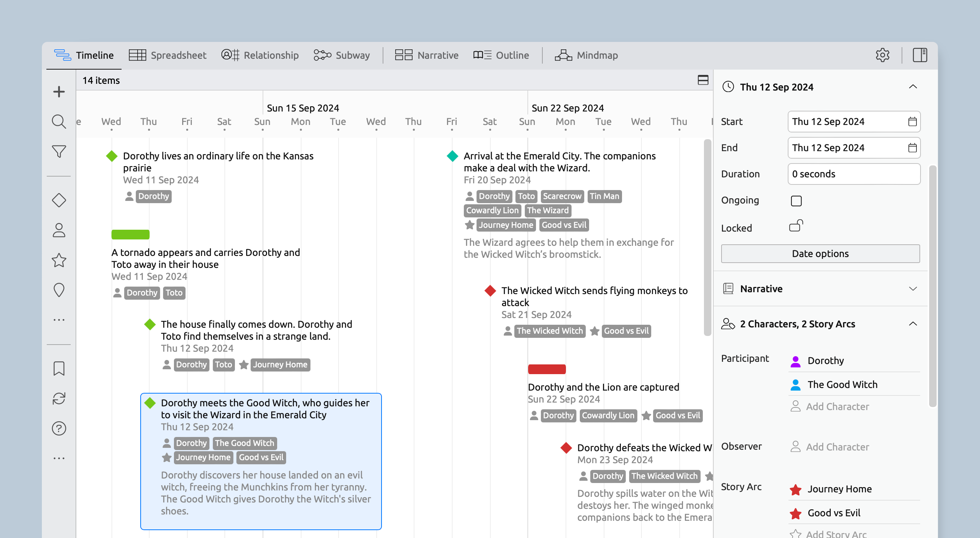Click the sync arrows icon in sidebar
The width and height of the screenshot is (980, 538).
point(59,398)
